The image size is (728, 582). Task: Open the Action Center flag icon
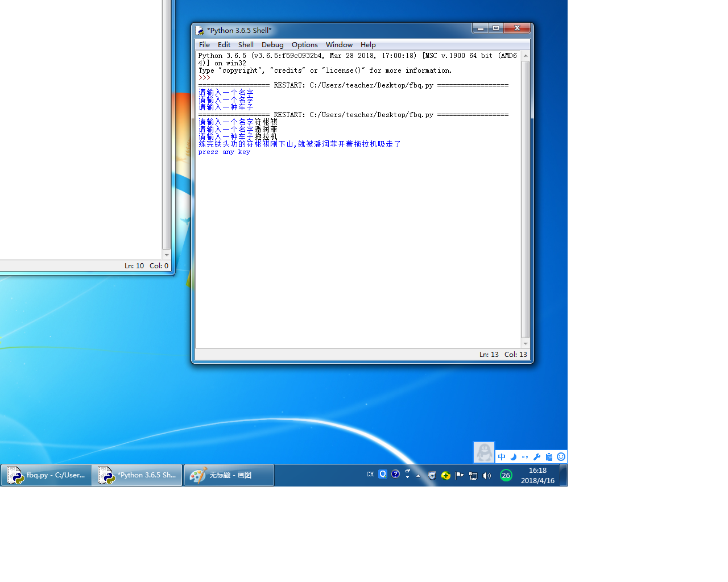(x=460, y=476)
